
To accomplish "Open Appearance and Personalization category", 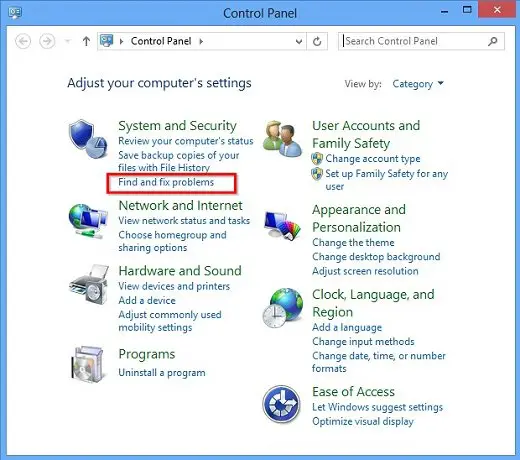I will 359,219.
